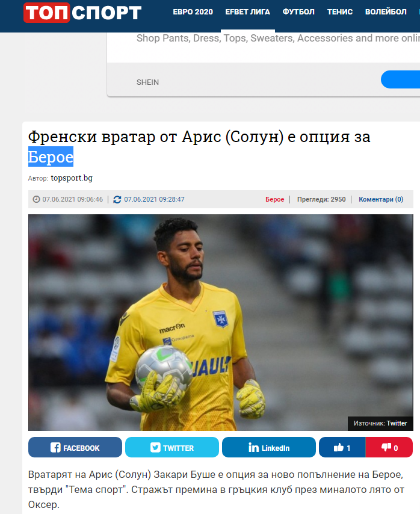Click the Twitter source link on photo
420x514 pixels.
click(397, 423)
